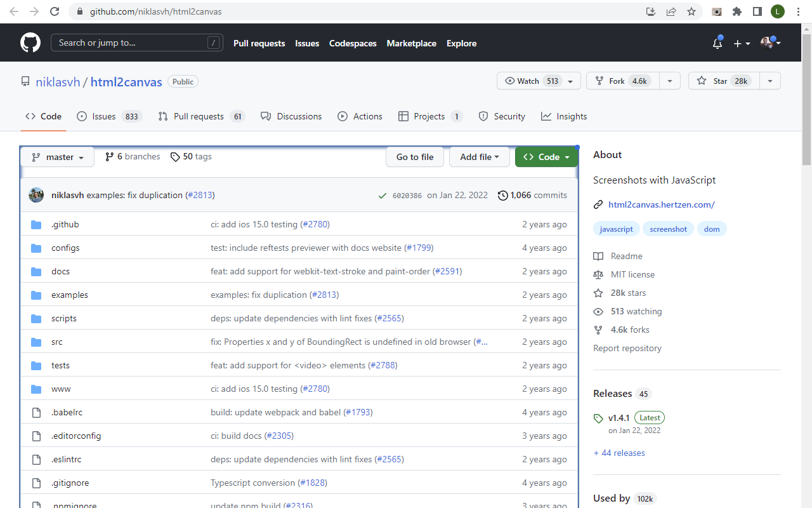Viewport: 812px width, 508px height.
Task: View the 1,066 commits history
Action: coord(532,195)
